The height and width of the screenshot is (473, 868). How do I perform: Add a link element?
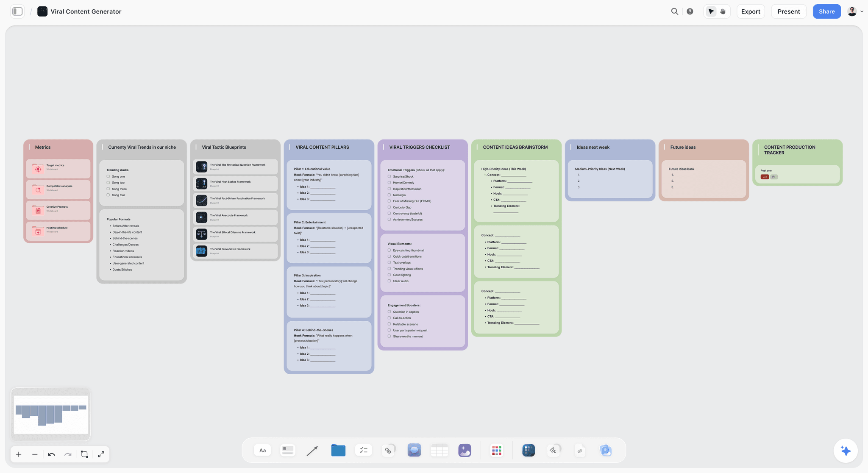click(x=388, y=450)
